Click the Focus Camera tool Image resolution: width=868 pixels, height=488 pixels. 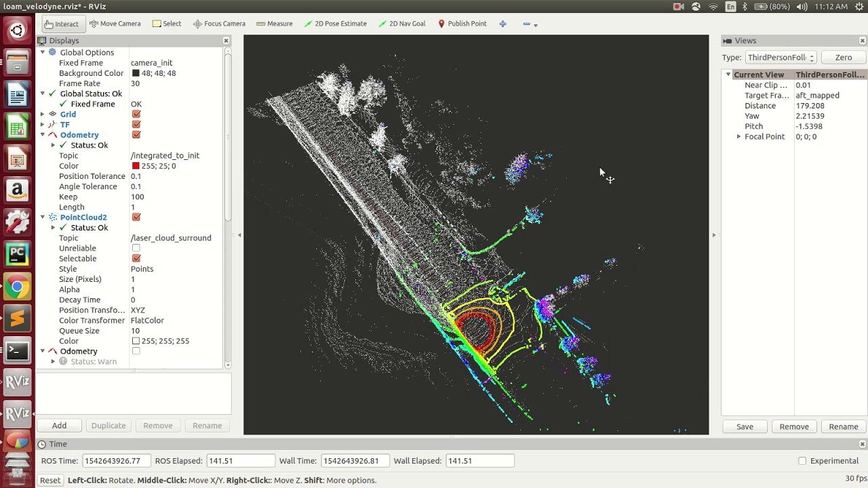[x=219, y=24]
